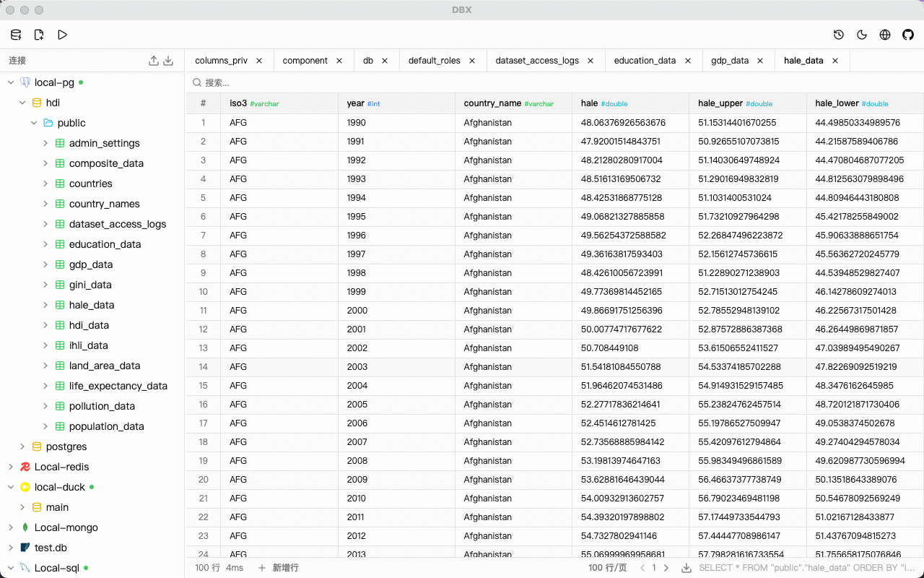Viewport: 924px width, 578px height.
Task: Click the new SQL file icon
Action: [38, 34]
